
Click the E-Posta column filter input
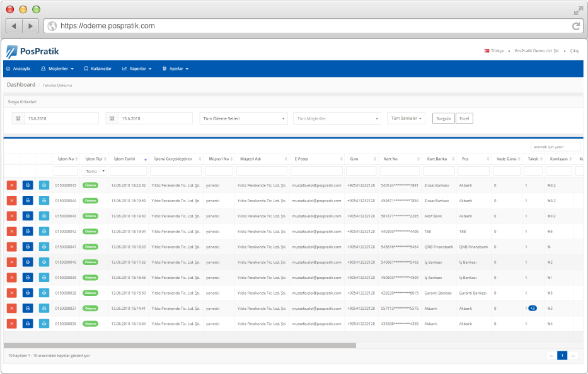(x=316, y=171)
